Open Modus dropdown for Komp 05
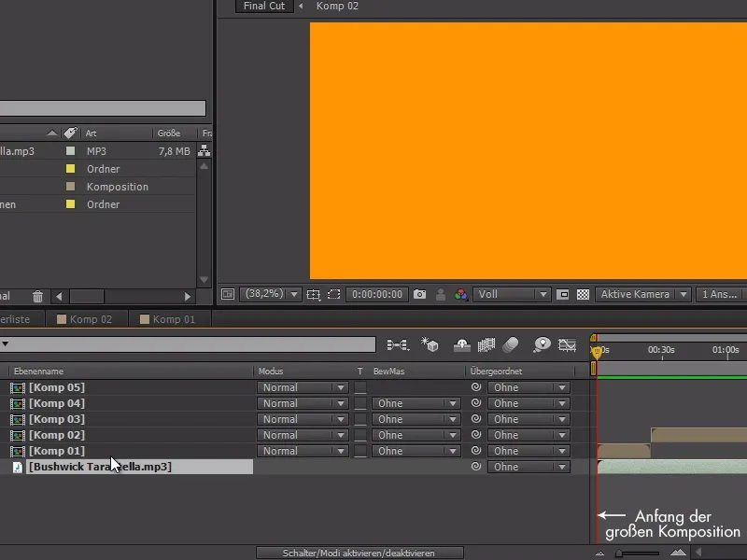The height and width of the screenshot is (560, 747). [x=303, y=387]
